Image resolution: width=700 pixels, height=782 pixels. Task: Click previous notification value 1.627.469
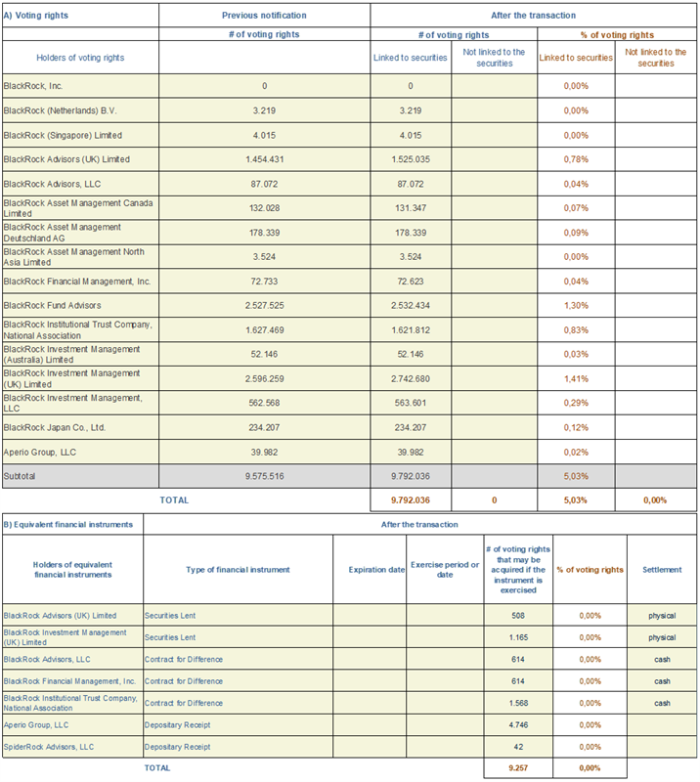click(264, 330)
